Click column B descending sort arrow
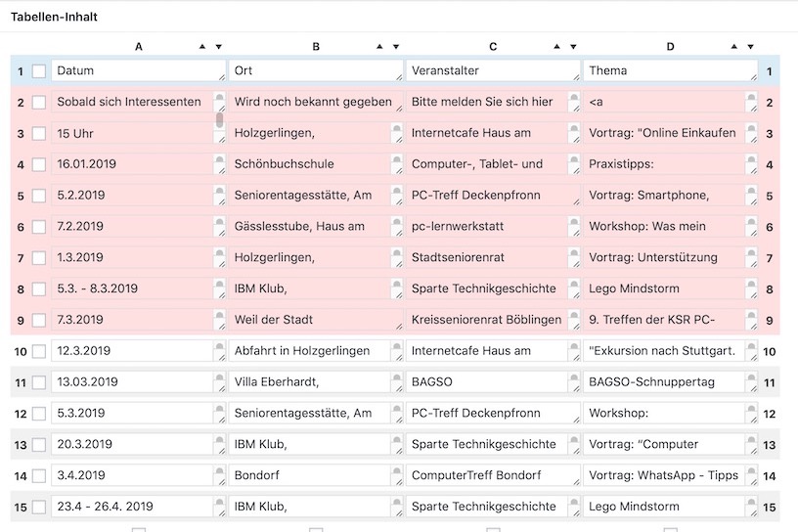The width and height of the screenshot is (798, 532). 396,47
